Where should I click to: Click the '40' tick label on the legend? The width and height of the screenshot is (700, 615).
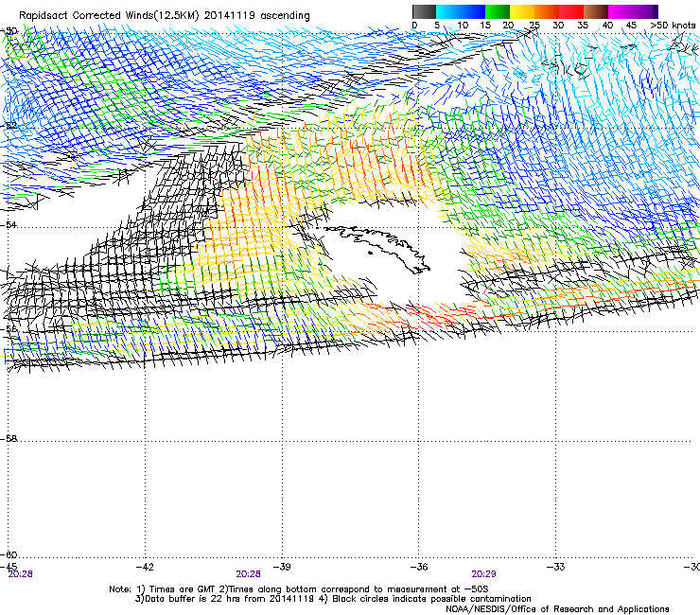[607, 26]
